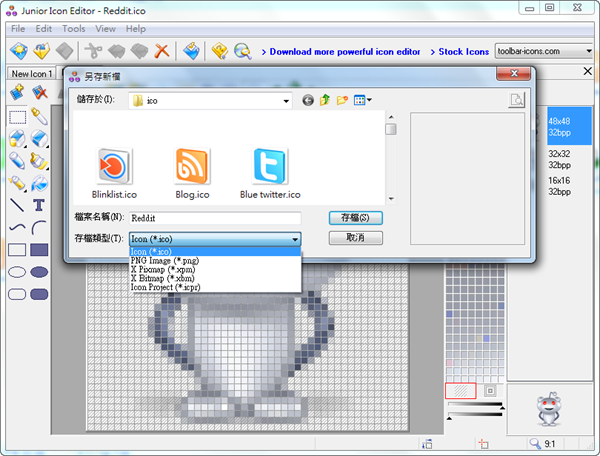Choose X Bitmap (*.xbm) file type
600x456 pixels.
coord(215,278)
